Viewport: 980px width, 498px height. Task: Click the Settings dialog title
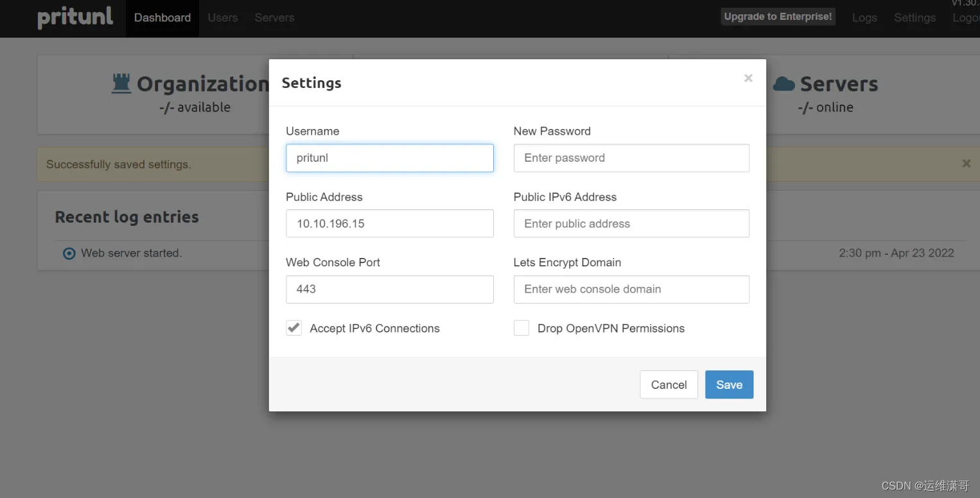click(x=311, y=83)
